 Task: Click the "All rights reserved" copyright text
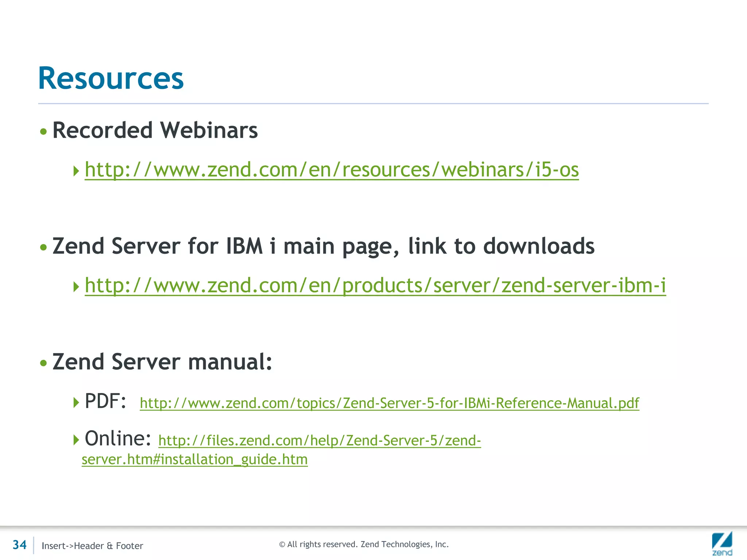click(364, 544)
